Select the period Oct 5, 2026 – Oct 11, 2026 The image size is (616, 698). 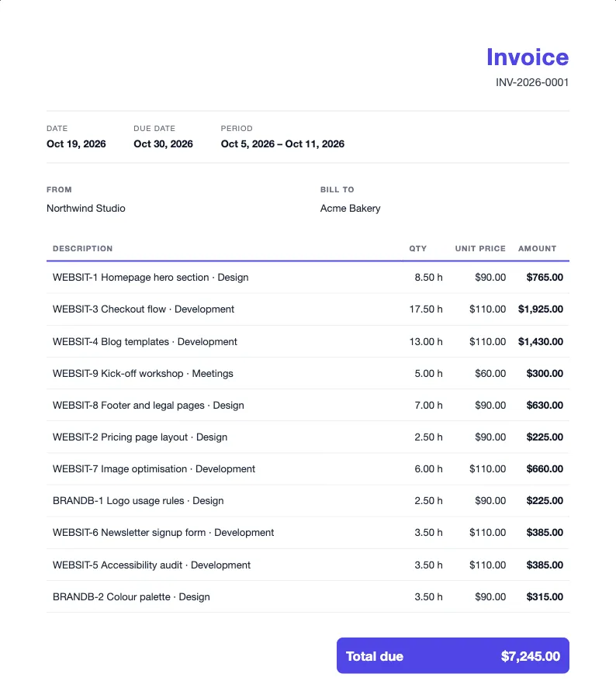(282, 143)
